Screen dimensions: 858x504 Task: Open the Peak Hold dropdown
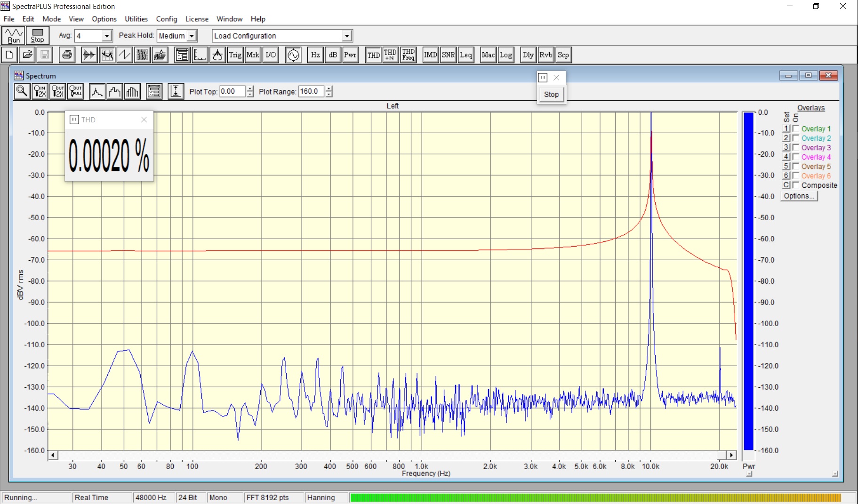(x=192, y=36)
